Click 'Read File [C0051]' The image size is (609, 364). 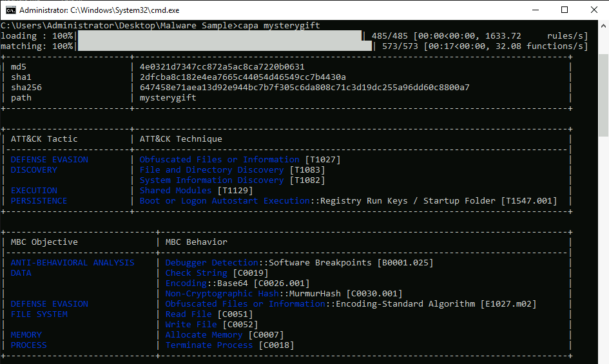[x=209, y=314]
